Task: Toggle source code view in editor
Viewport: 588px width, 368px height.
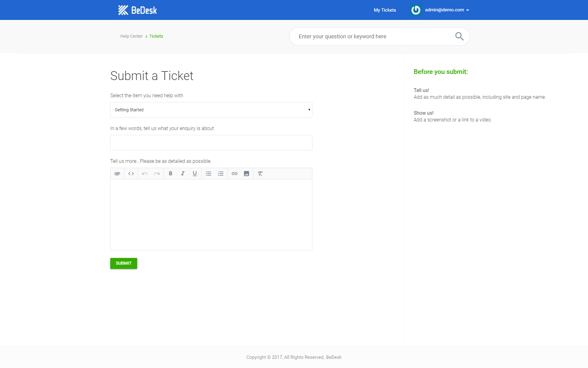Action: coord(131,174)
